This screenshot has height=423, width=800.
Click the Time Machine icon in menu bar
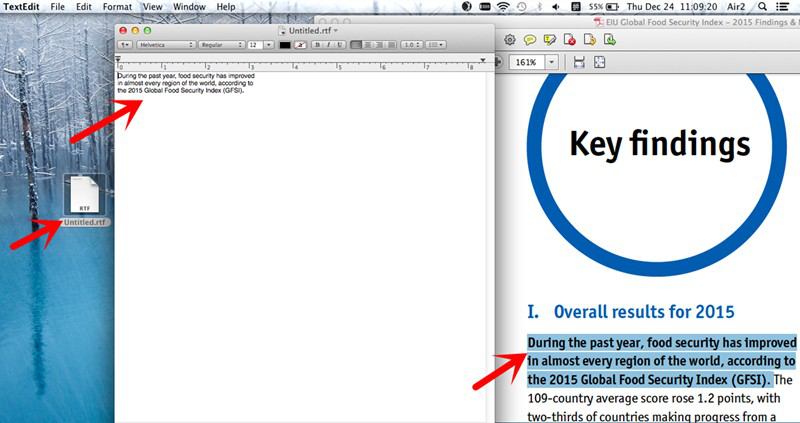521,7
